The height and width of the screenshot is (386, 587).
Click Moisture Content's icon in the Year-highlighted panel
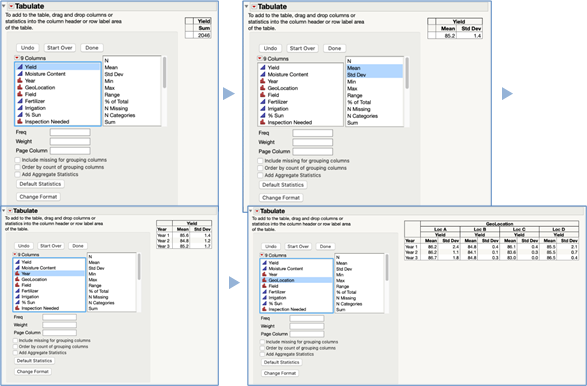tap(17, 268)
